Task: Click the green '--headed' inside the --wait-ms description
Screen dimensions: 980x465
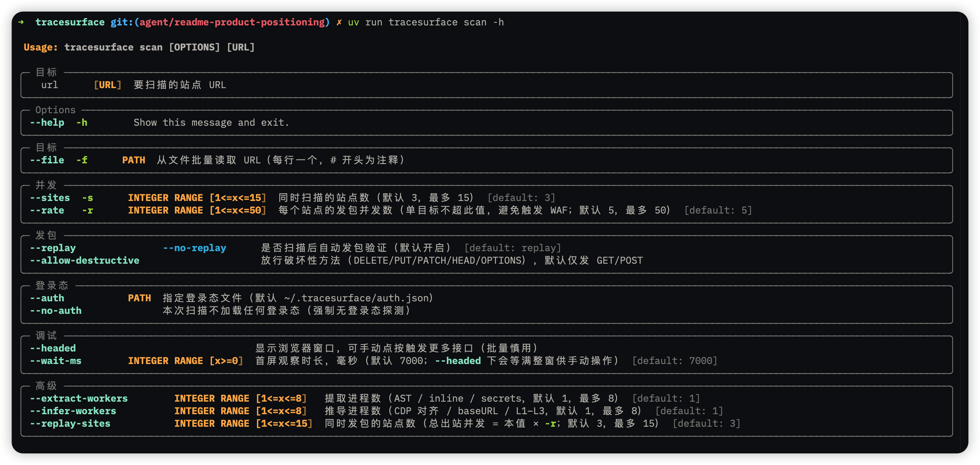Action: (458, 361)
